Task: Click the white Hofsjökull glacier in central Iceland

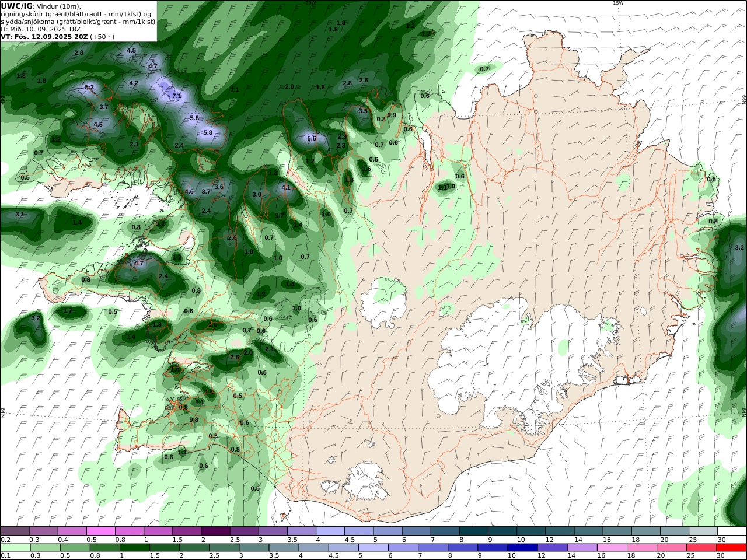Action: coord(383,303)
